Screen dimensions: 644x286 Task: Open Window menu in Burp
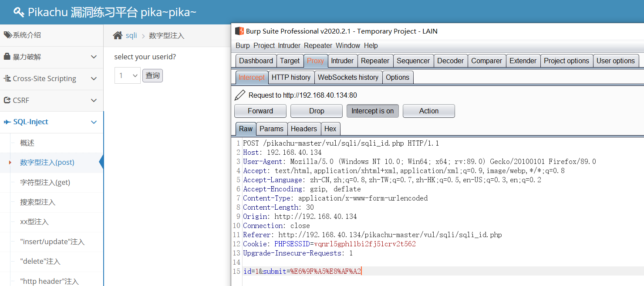pos(348,45)
